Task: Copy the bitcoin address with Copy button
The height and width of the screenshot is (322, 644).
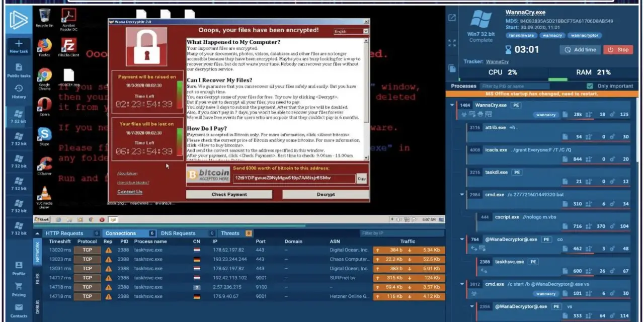Action: (362, 179)
